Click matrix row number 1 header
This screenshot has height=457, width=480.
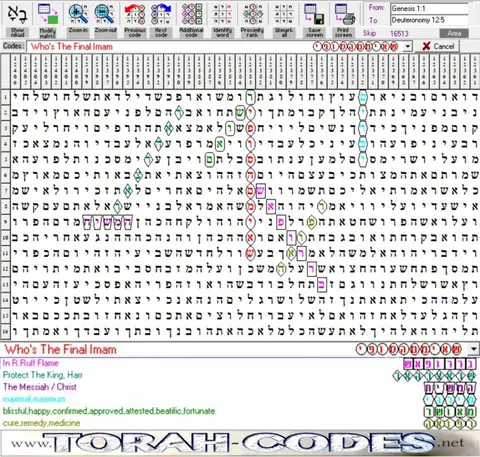tap(6, 97)
